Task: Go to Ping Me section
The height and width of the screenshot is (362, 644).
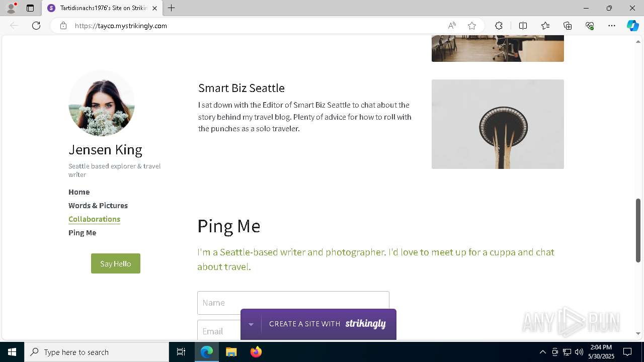Action: pos(82,233)
